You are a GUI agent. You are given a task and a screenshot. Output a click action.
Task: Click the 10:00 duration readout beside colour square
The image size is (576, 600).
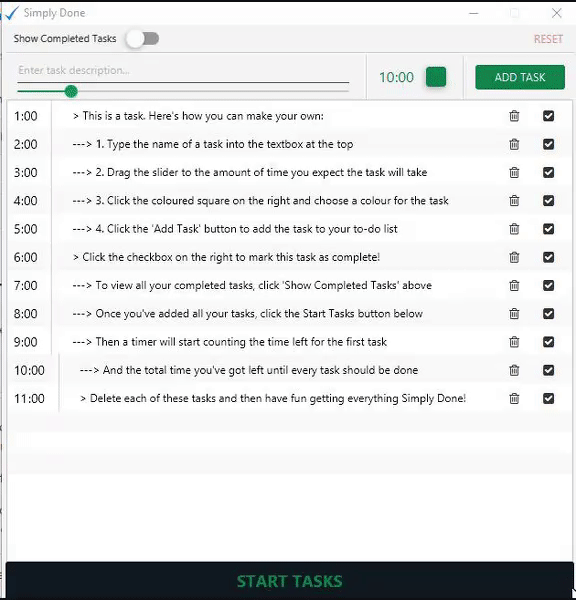[x=396, y=77]
